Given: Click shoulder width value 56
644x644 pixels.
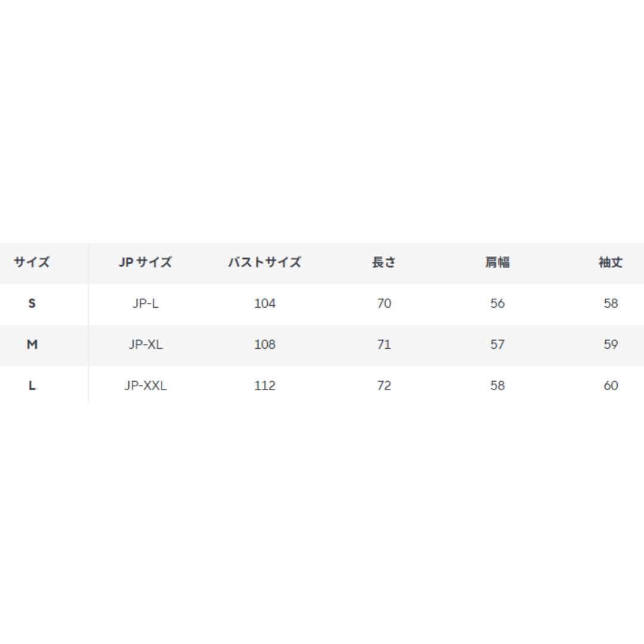Looking at the screenshot, I should point(497,304).
